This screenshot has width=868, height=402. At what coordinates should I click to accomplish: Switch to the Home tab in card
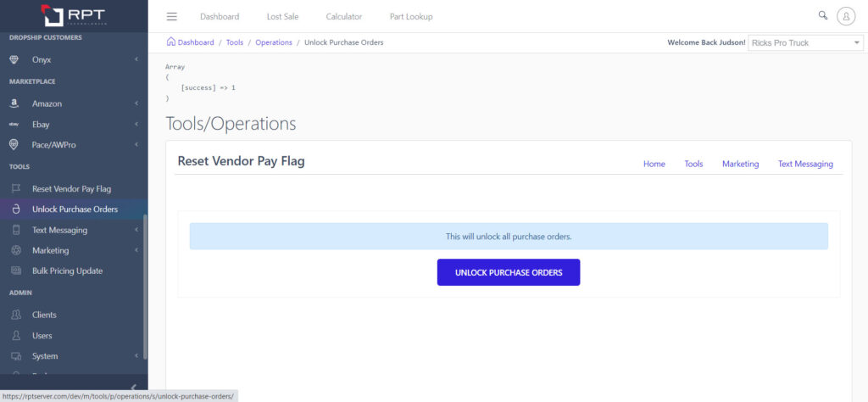pyautogui.click(x=654, y=164)
